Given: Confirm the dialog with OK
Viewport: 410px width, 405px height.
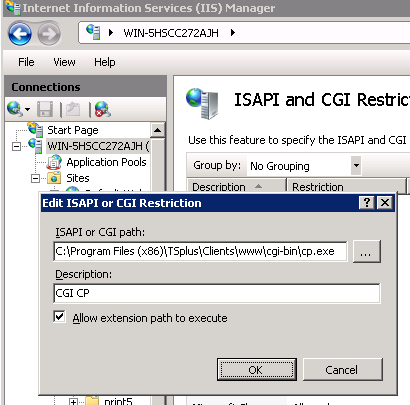Looking at the screenshot, I should (x=257, y=369).
